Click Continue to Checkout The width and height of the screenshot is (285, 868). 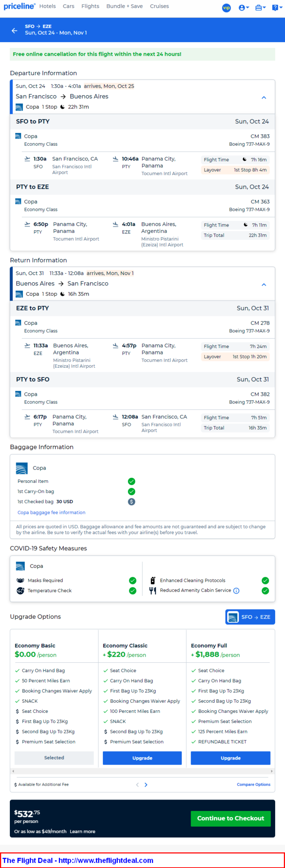[x=231, y=818]
